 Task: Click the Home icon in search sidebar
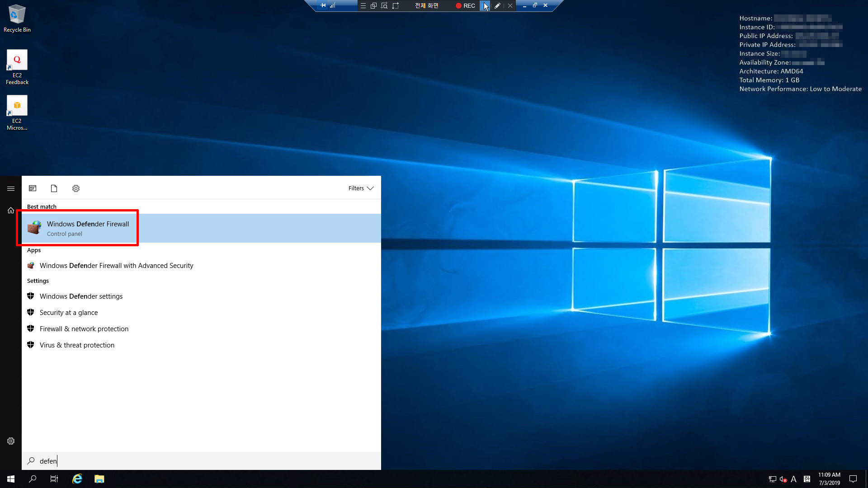click(x=11, y=211)
